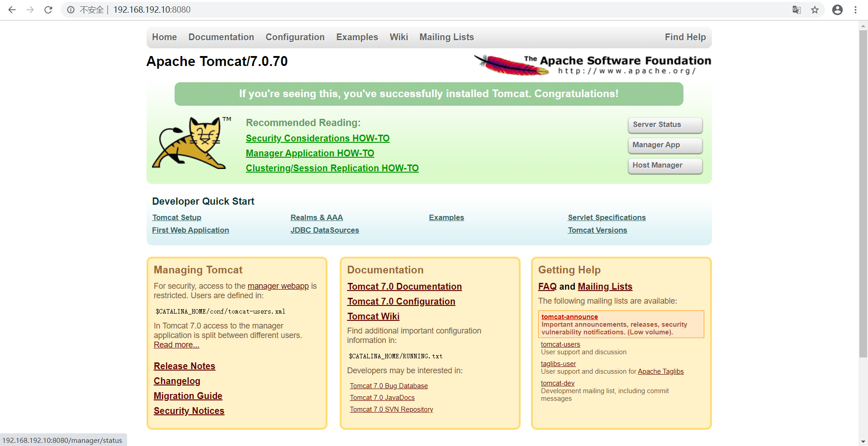Click the Manager App button
Screen dimensions: 868x446
point(665,145)
